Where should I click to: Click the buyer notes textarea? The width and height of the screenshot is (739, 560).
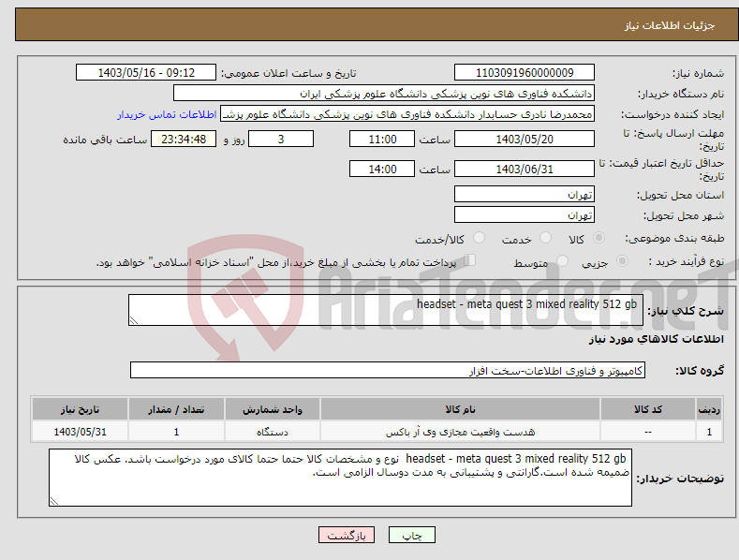340,478
